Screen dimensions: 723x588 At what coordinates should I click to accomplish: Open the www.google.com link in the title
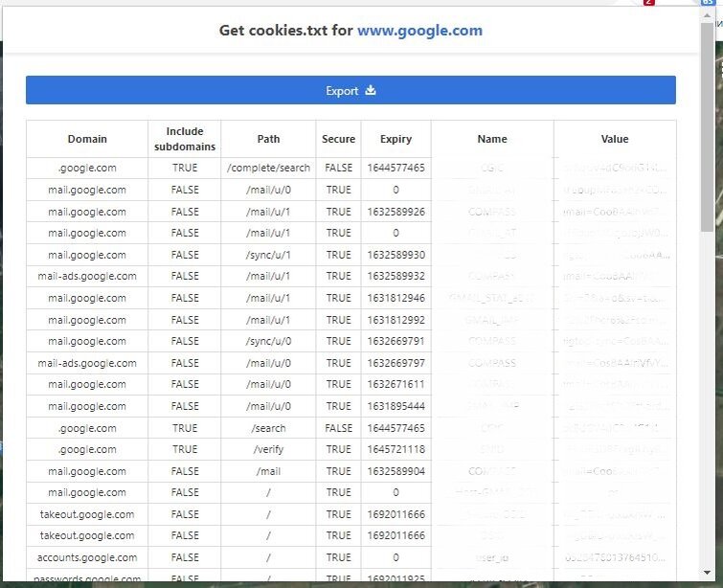419,31
